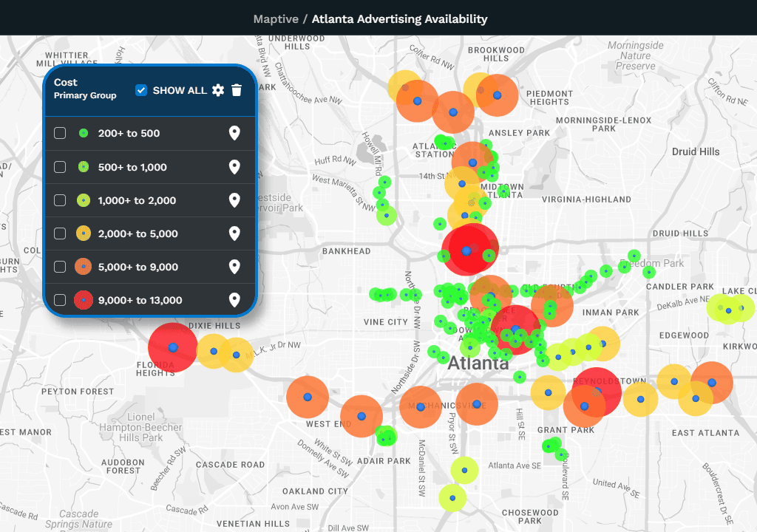Click the Maptive breadcrumb link
This screenshot has width=757, height=532.
coord(276,18)
